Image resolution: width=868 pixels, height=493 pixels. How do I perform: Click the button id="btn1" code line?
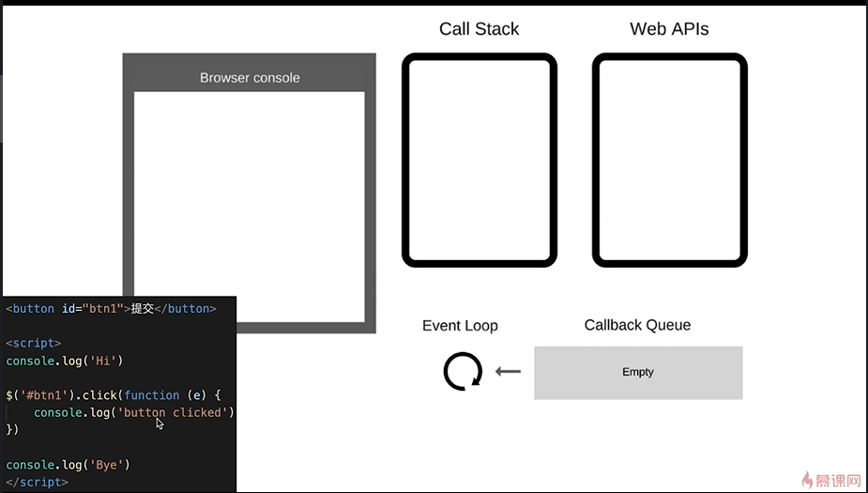pyautogui.click(x=112, y=309)
